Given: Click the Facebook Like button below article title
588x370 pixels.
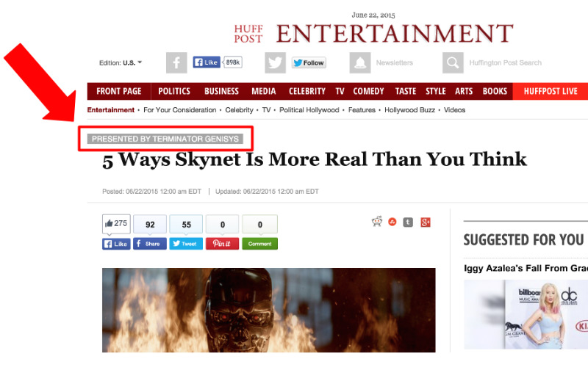Looking at the screenshot, I should click(116, 244).
